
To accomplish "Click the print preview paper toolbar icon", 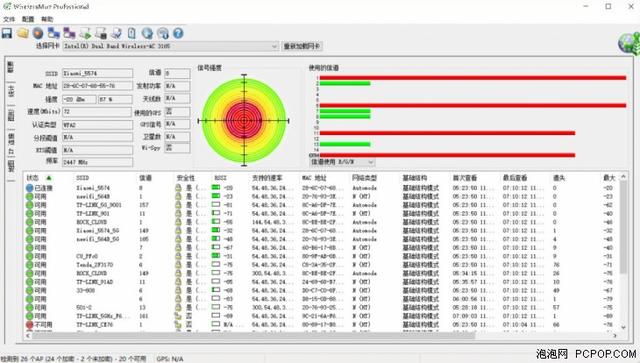I will (x=116, y=33).
